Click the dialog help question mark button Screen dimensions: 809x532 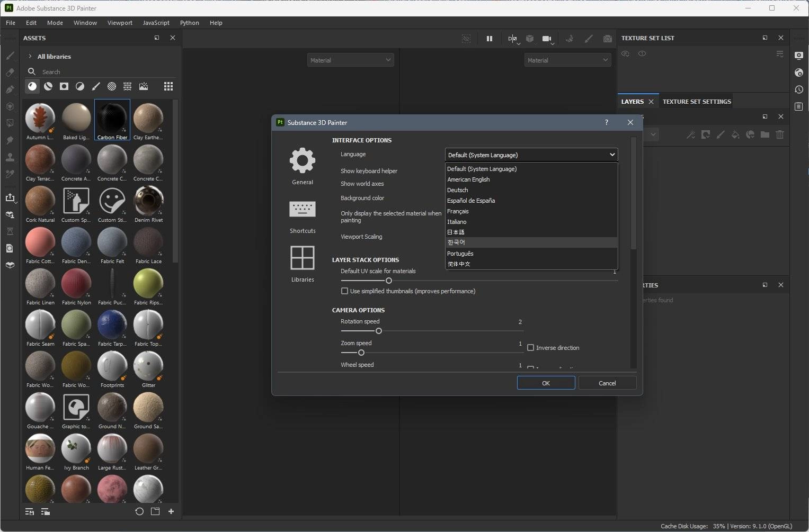coord(607,122)
